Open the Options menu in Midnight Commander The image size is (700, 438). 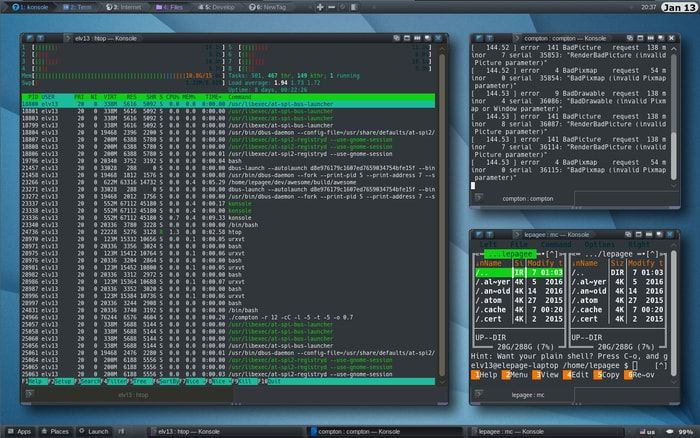point(599,244)
